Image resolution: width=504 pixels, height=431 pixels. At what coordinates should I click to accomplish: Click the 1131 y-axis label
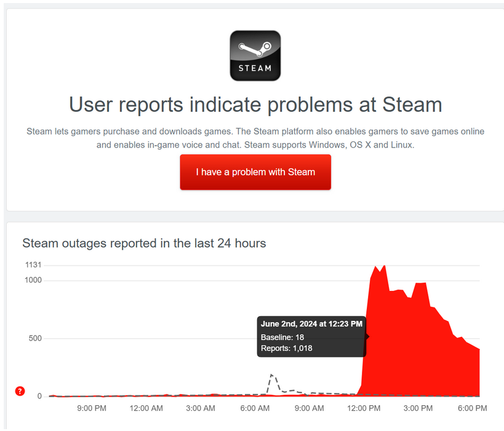pyautogui.click(x=33, y=265)
